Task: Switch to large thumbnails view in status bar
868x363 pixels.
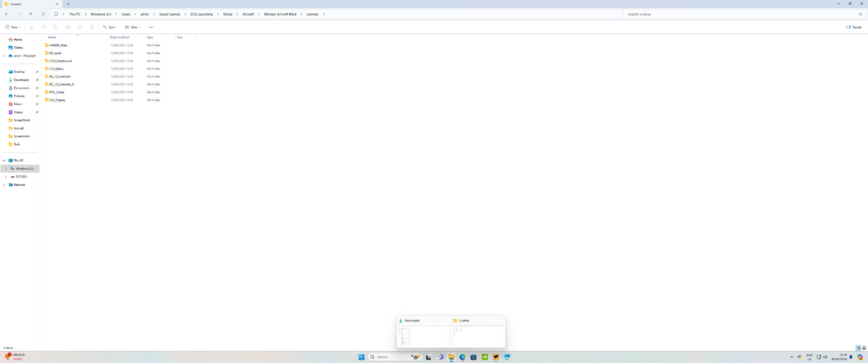Action: pos(865,348)
